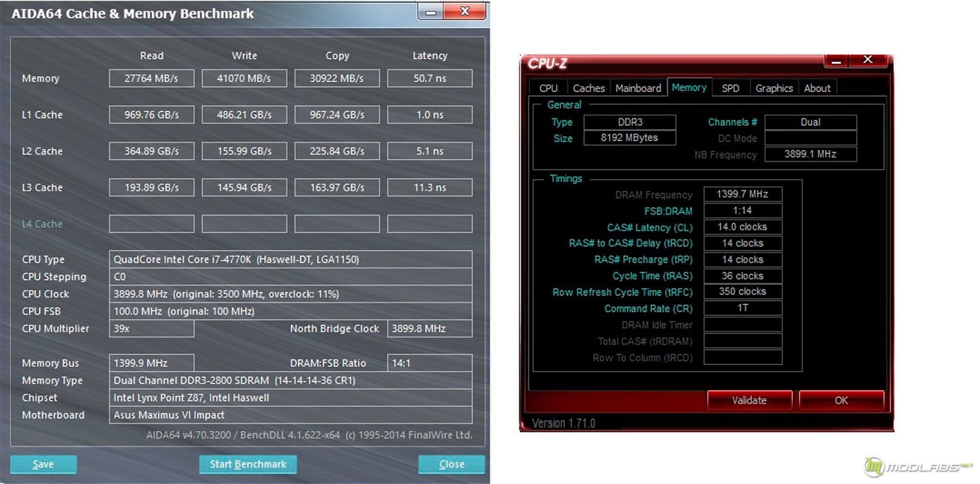Click RAS# Precharge tRP 14 clocks

point(743,259)
